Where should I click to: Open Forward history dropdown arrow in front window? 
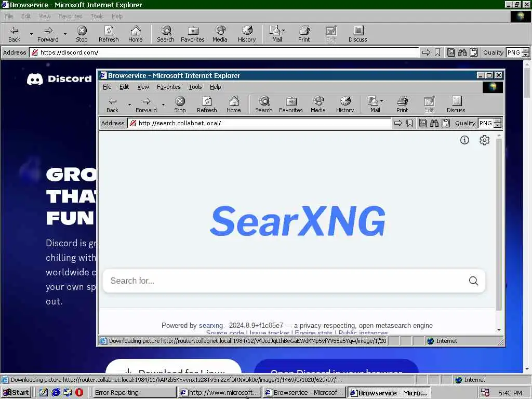[163, 105]
